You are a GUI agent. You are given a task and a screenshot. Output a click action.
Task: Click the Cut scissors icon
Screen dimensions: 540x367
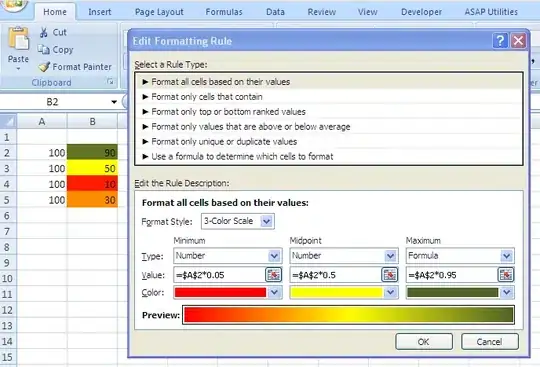(44, 32)
